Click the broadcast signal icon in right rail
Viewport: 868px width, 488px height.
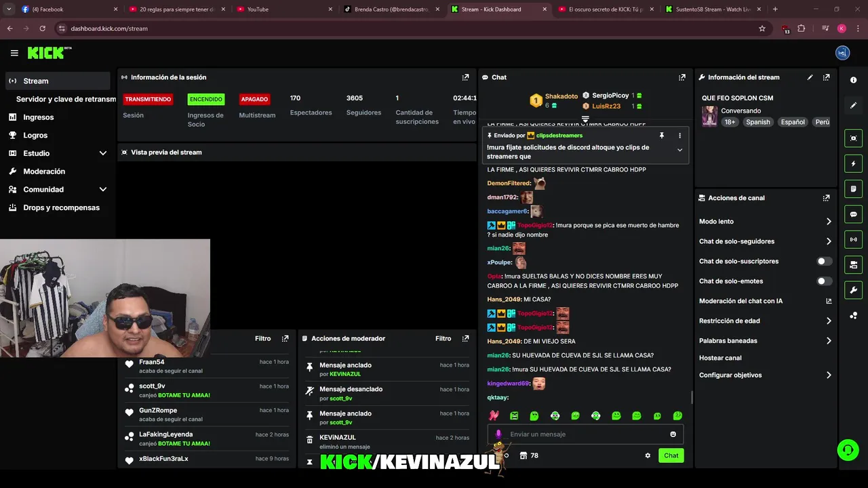(x=853, y=239)
